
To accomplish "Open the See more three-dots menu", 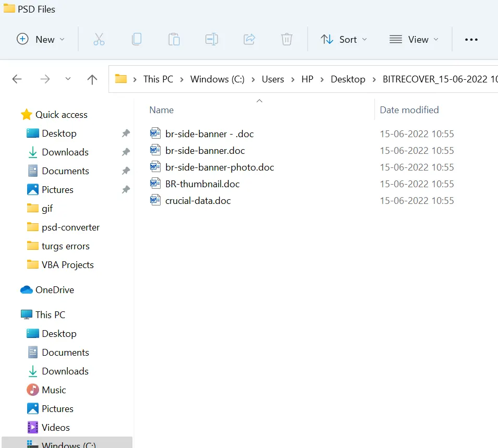I will tap(471, 39).
